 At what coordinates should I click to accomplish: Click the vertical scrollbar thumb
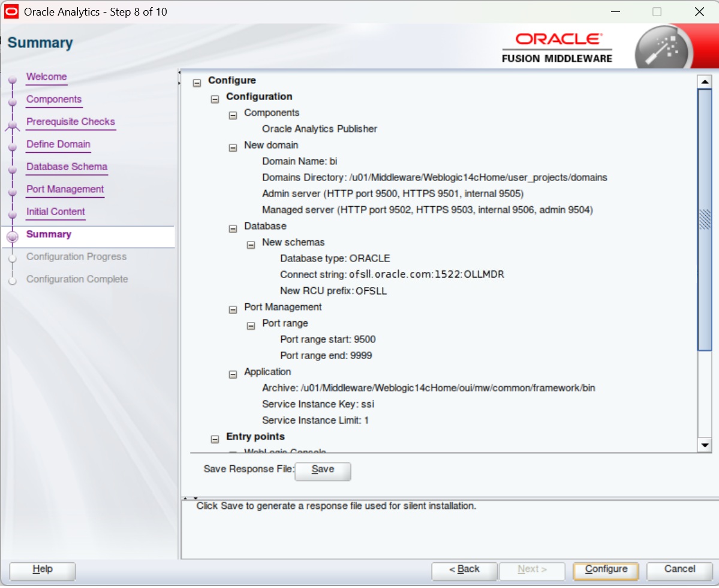point(705,220)
